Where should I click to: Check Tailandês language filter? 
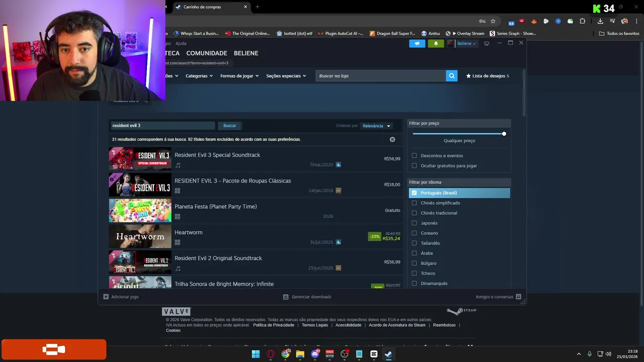click(x=414, y=243)
